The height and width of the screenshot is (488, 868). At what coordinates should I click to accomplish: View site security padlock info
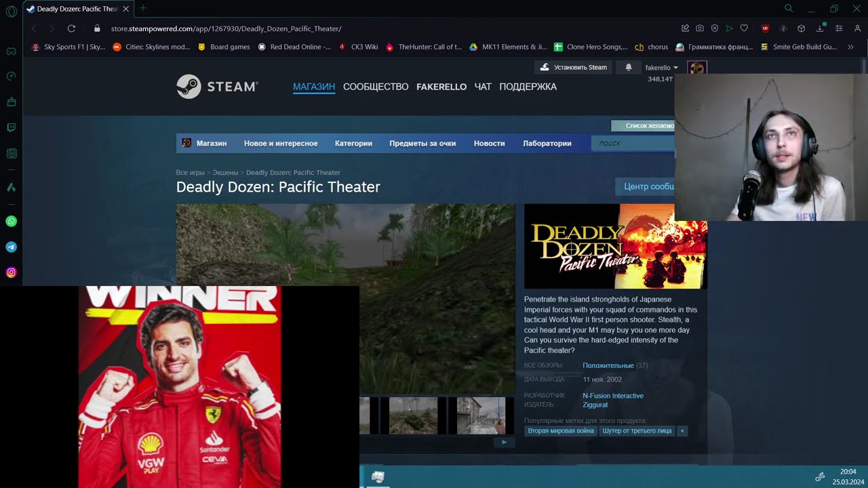coord(97,28)
